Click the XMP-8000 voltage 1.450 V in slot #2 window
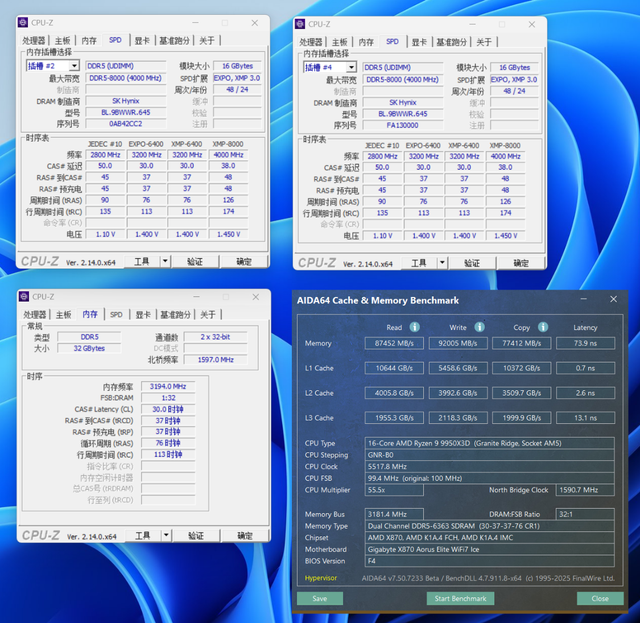The height and width of the screenshot is (623, 640). pyautogui.click(x=229, y=234)
